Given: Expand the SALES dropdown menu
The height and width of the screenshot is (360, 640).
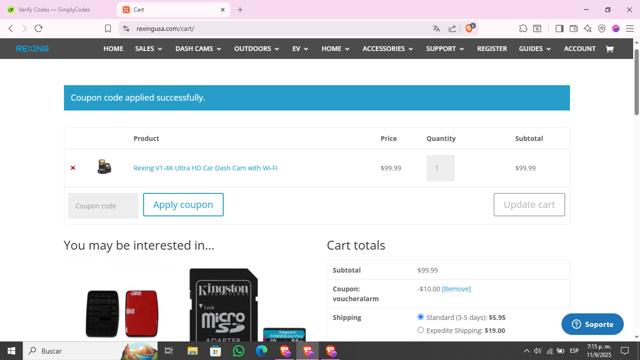Looking at the screenshot, I should coord(149,49).
